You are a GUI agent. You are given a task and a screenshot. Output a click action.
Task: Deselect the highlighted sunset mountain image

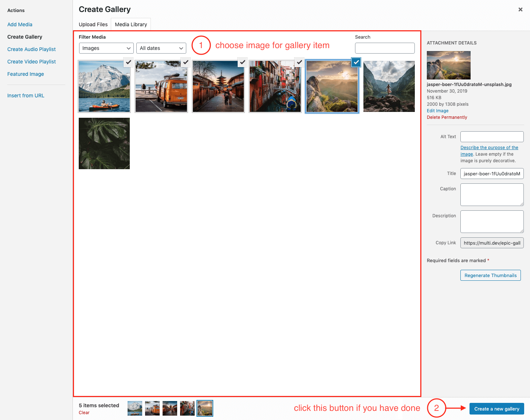click(356, 62)
